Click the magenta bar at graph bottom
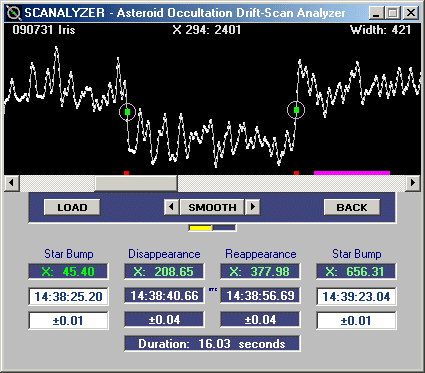 tap(352, 173)
